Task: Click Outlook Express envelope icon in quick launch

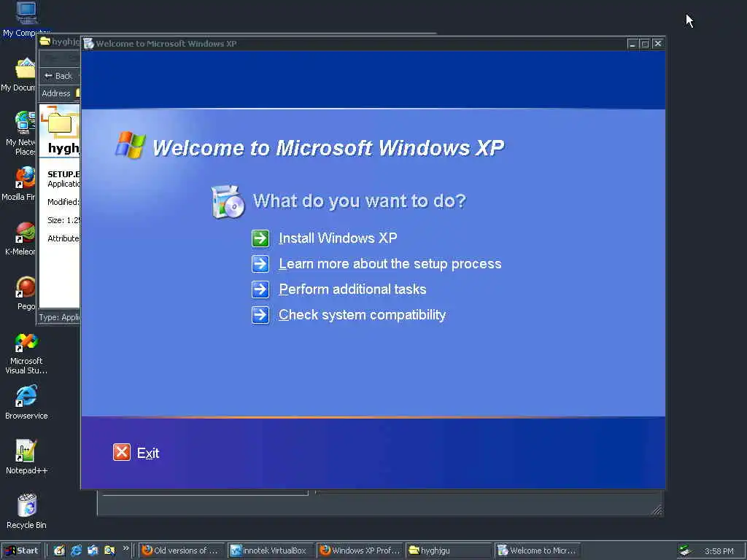Action: (93, 551)
